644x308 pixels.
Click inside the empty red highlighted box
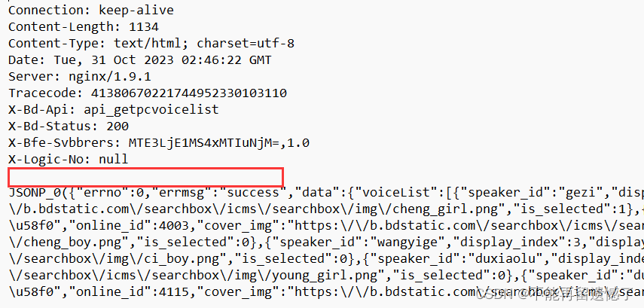tap(145, 177)
